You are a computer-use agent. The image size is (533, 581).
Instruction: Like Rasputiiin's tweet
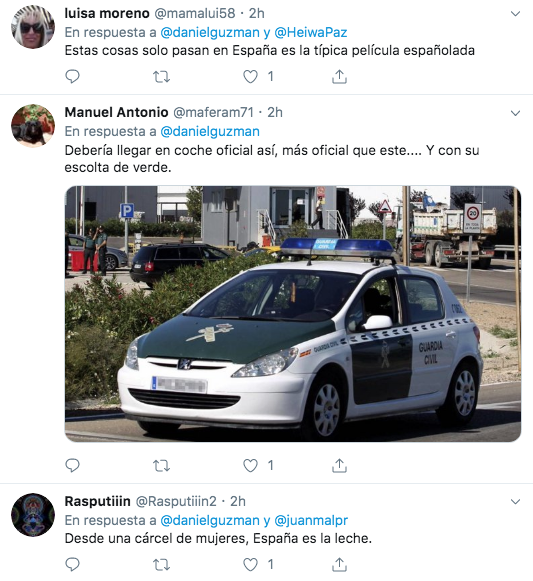coord(250,565)
